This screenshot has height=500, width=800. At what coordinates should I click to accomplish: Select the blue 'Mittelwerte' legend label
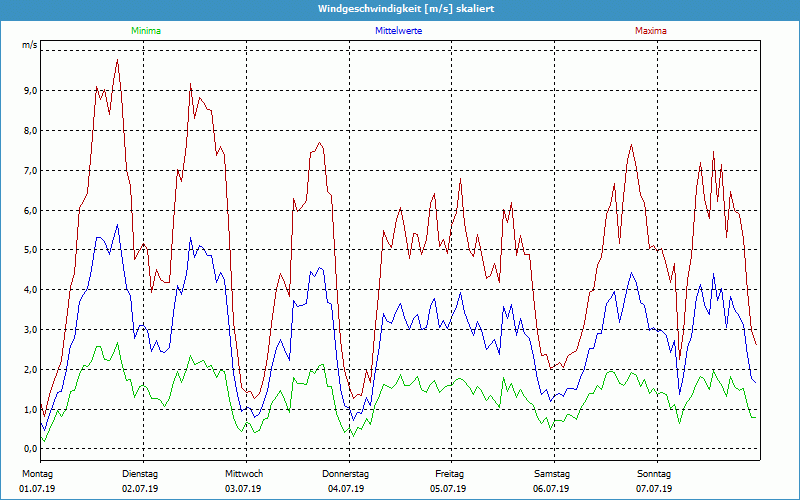398,31
